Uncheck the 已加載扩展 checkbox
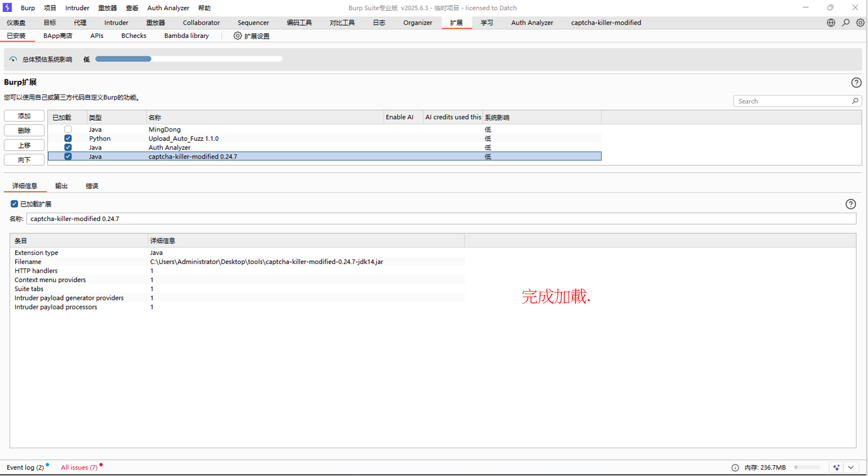Viewport: 868px width, 476px height. coord(15,204)
